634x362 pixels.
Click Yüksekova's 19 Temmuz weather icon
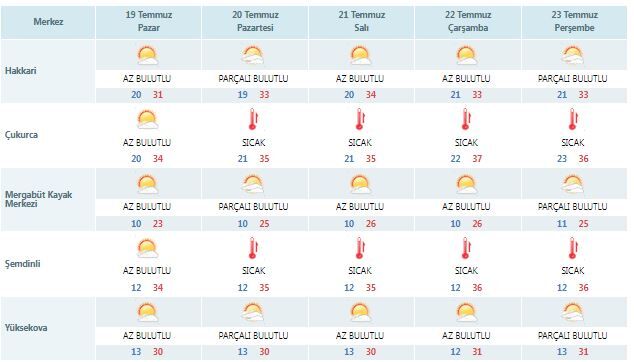click(148, 312)
